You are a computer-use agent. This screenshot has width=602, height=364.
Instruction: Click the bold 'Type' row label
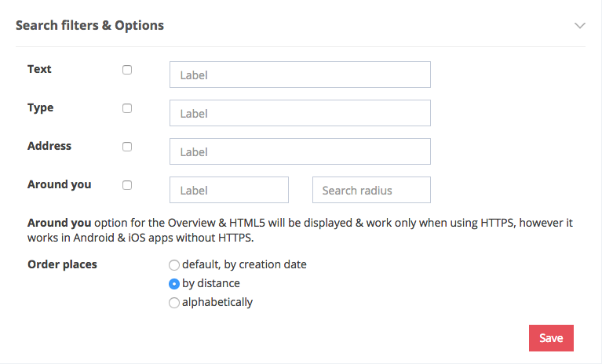click(40, 107)
